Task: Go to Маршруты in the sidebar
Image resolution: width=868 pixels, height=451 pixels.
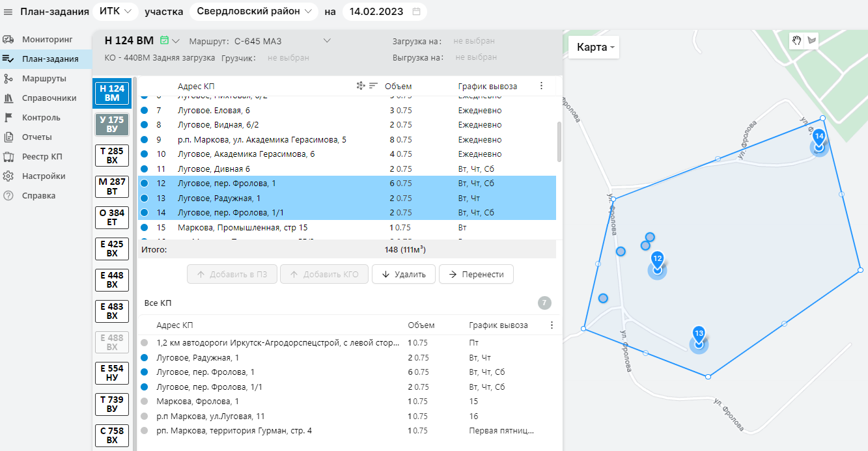Action: tap(44, 79)
